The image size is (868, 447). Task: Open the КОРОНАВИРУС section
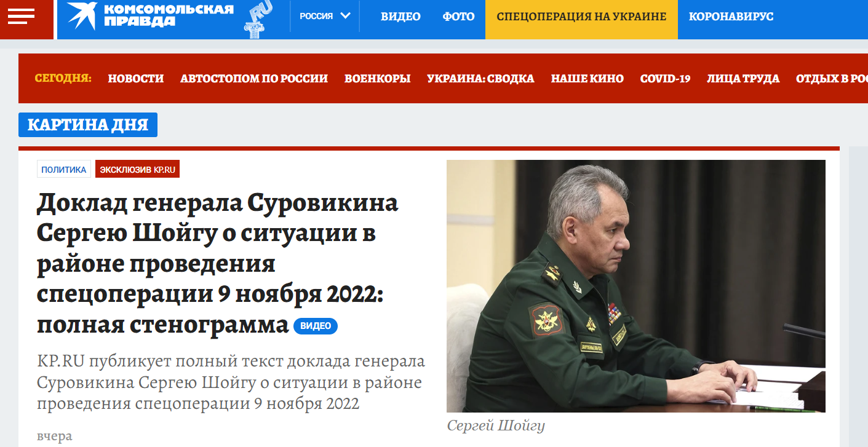click(731, 17)
